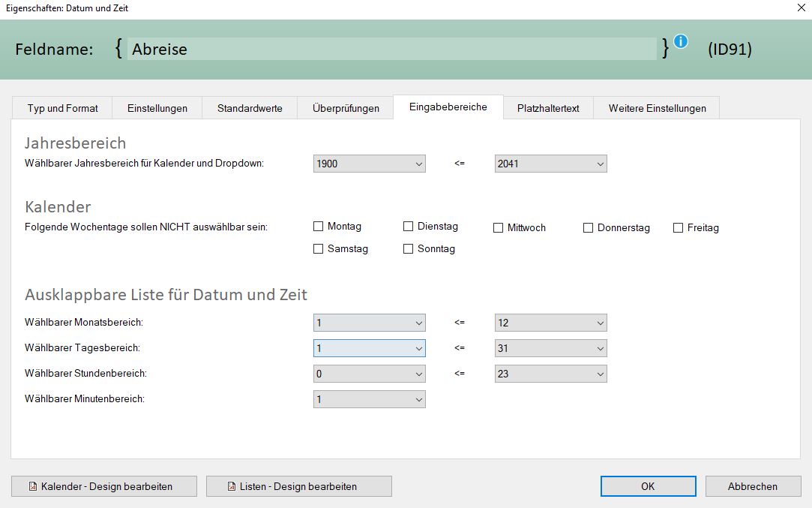Select the Mittwoch checkbox
Viewport: 812px width, 508px height.
point(499,228)
